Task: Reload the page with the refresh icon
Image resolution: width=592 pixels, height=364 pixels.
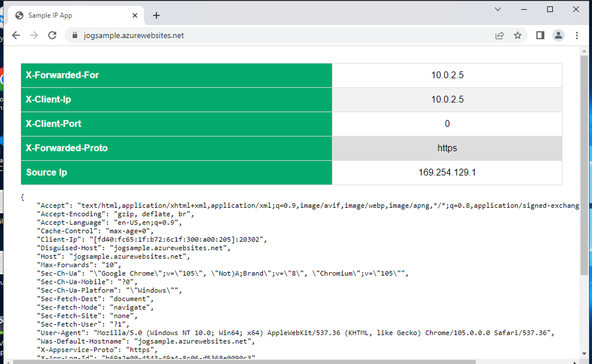Action: coord(52,35)
